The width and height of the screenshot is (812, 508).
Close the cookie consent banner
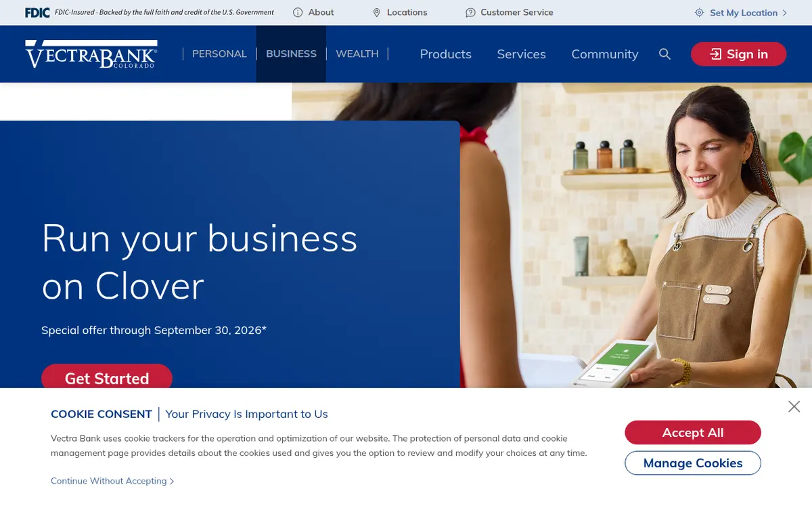(794, 406)
